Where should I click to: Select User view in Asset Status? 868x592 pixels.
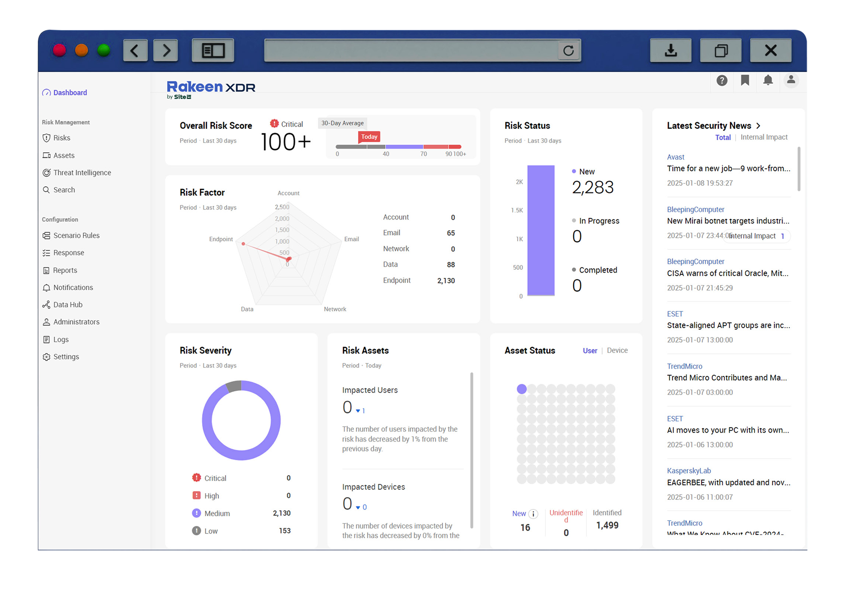[x=590, y=351]
